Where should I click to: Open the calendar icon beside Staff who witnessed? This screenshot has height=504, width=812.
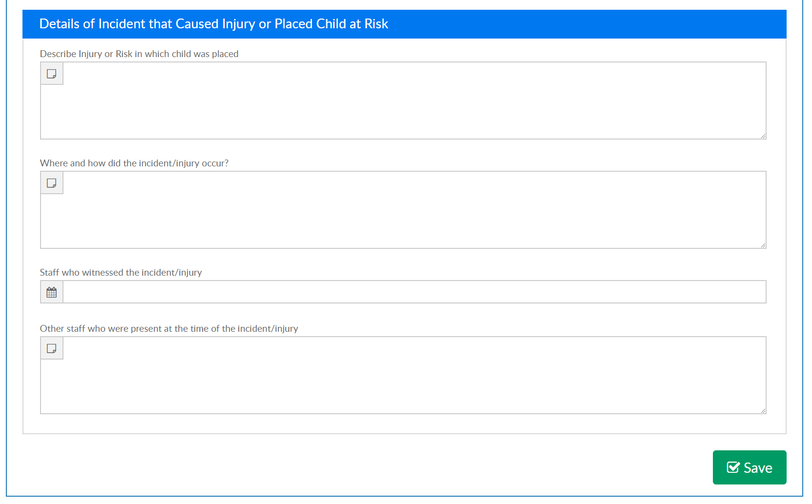pyautogui.click(x=51, y=292)
